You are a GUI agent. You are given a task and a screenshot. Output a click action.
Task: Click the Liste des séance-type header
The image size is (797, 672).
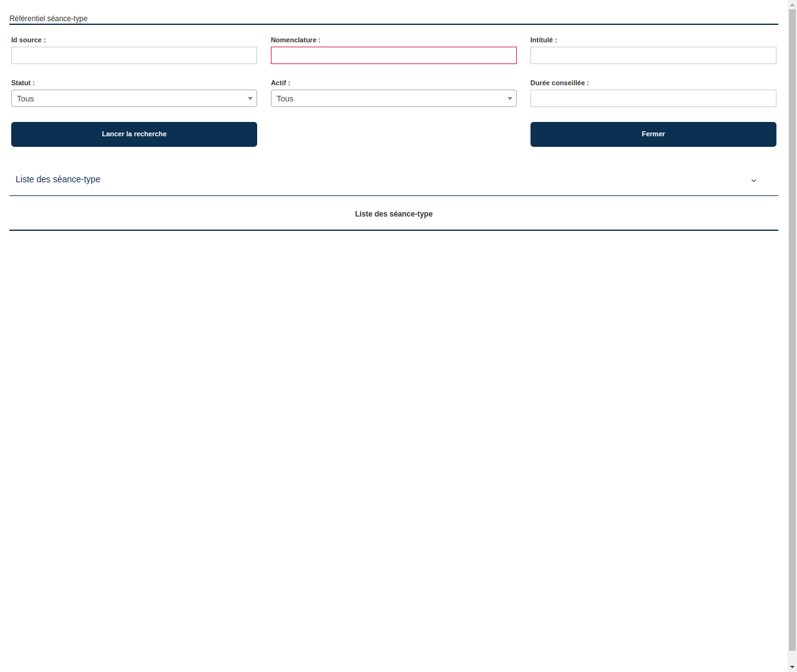pyautogui.click(x=58, y=179)
